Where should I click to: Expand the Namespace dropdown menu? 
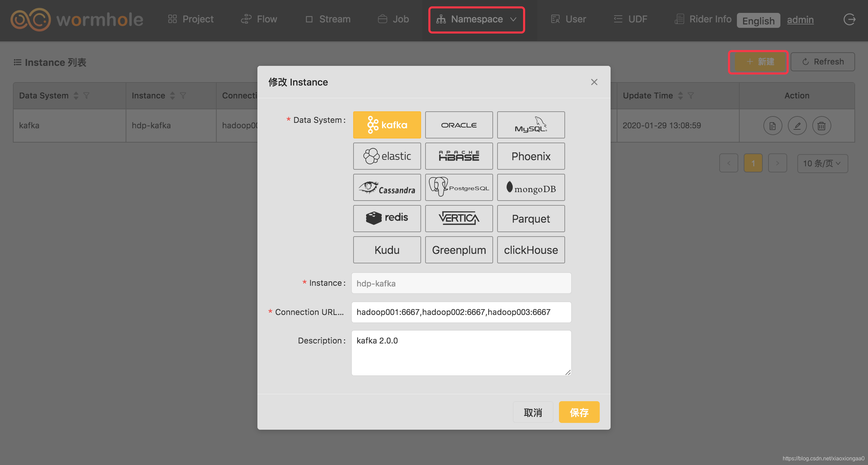tap(476, 19)
